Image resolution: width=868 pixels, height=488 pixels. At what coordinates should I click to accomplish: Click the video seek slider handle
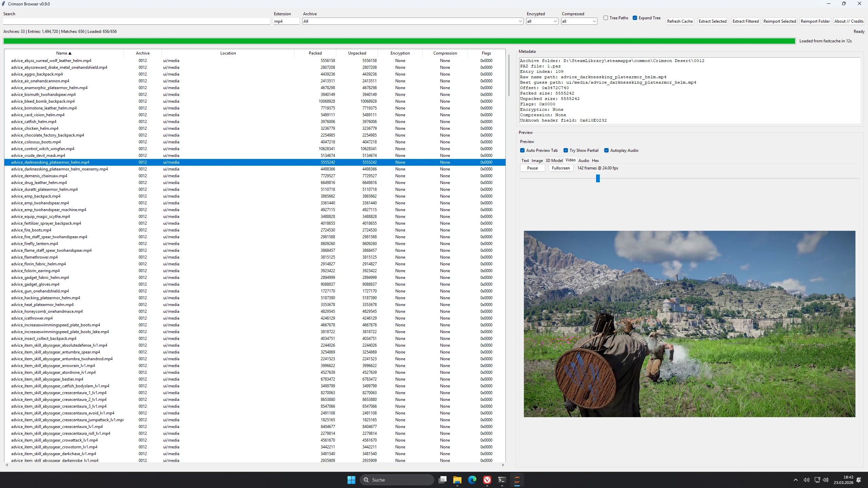coord(598,178)
